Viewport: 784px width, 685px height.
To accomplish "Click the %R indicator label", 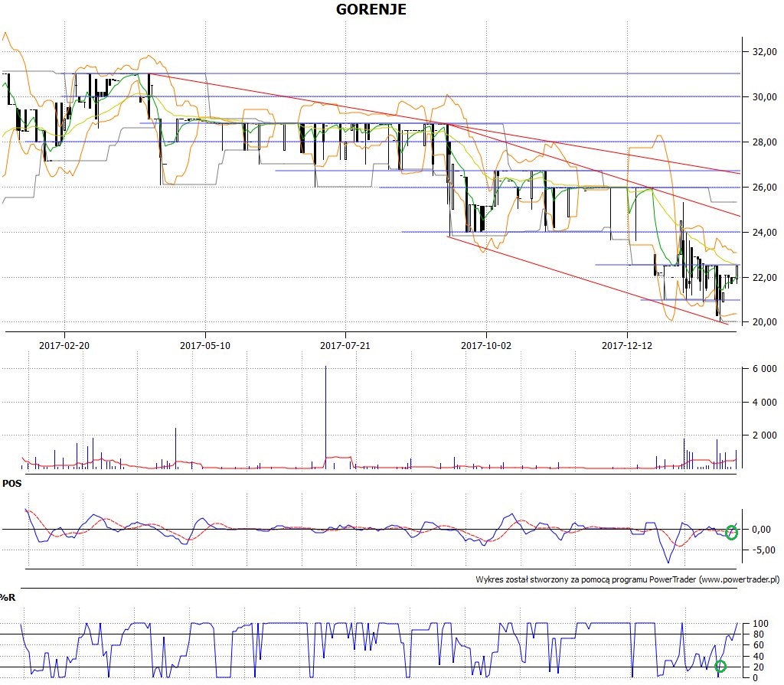I will click(x=8, y=598).
